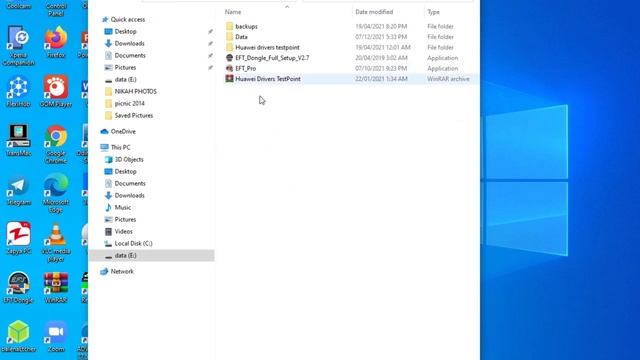Go to pinned Desktop under Quick access
Image resolution: width=640 pixels, height=360 pixels.
coord(125,31)
